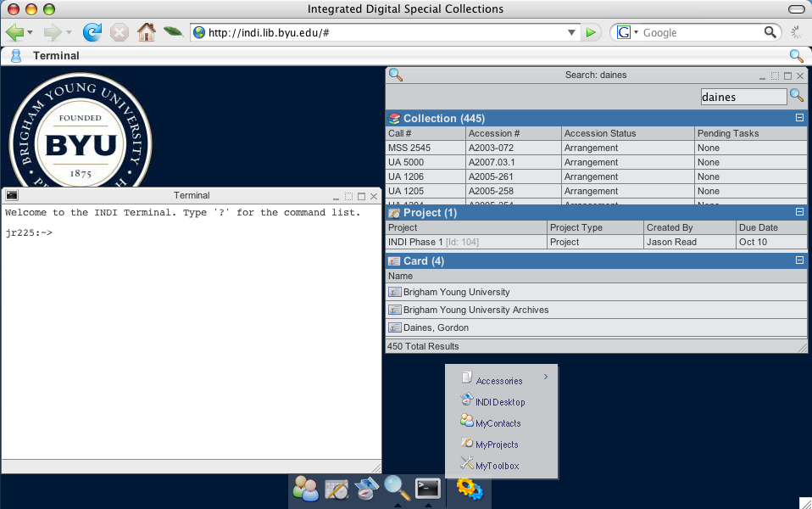The image size is (812, 509).
Task: Click card icon beside Daines, Gordon
Action: click(395, 327)
